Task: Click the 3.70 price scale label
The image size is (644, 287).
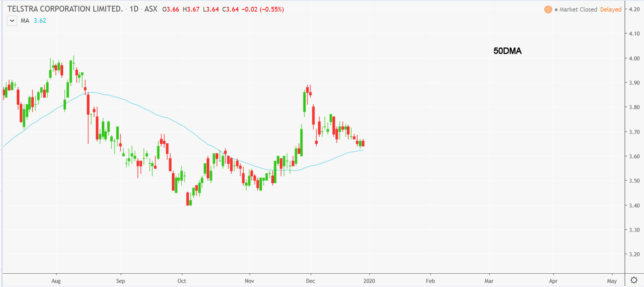Action: coord(634,132)
